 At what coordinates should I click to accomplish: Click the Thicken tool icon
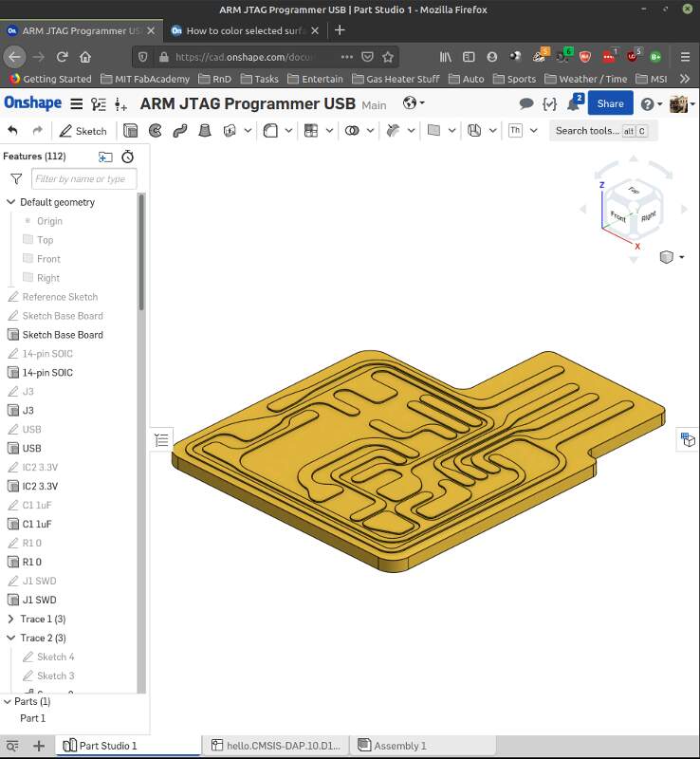click(230, 131)
